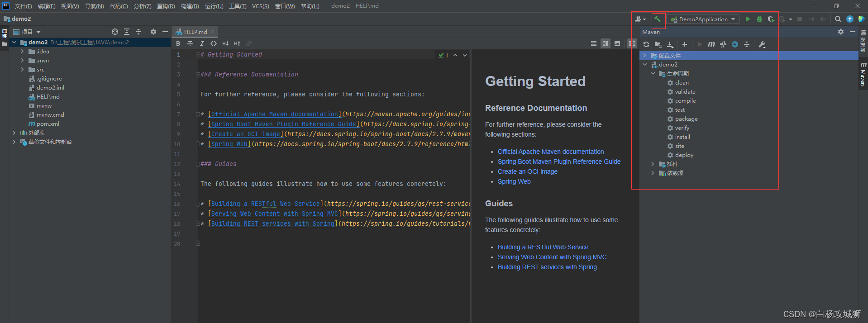Viewport: 868px width, 323px height.
Task: Run Demo2Application with the green play button
Action: pyautogui.click(x=748, y=19)
